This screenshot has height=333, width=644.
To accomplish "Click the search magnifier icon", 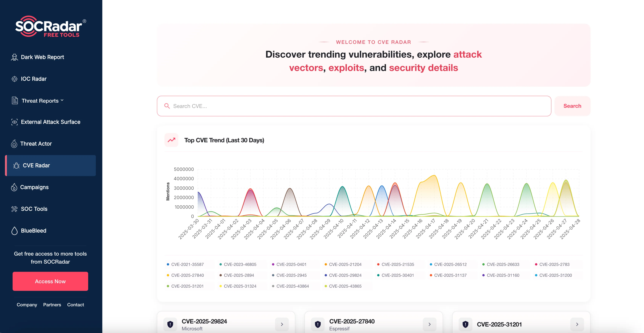I will pos(167,106).
